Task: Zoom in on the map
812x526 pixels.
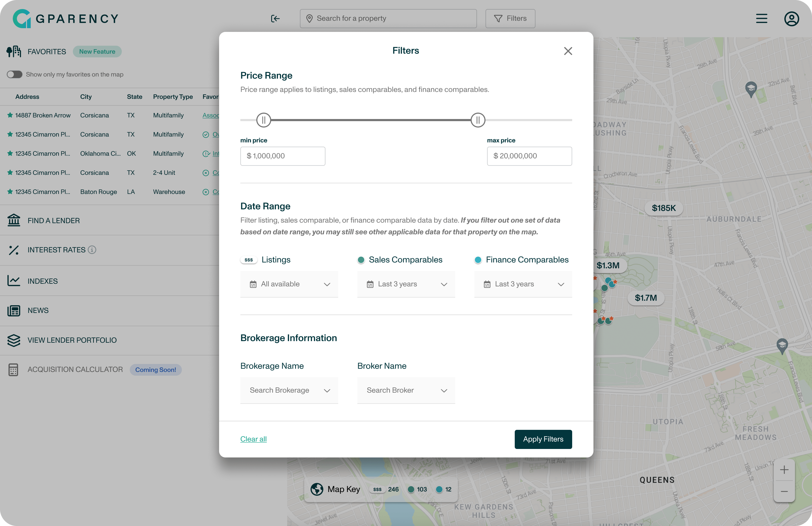Action: coord(784,469)
